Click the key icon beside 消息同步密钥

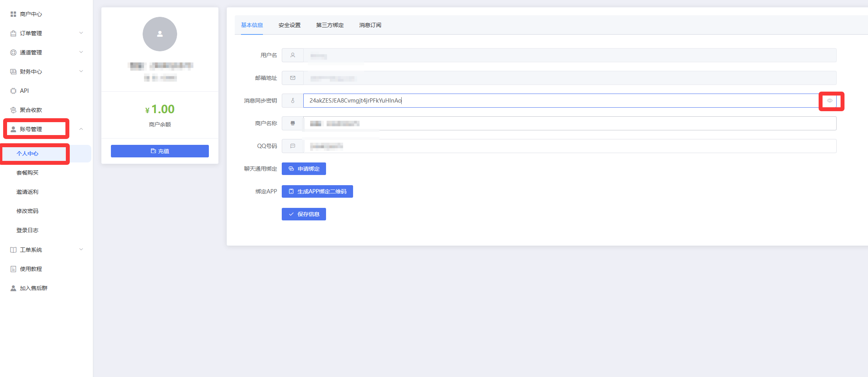292,101
